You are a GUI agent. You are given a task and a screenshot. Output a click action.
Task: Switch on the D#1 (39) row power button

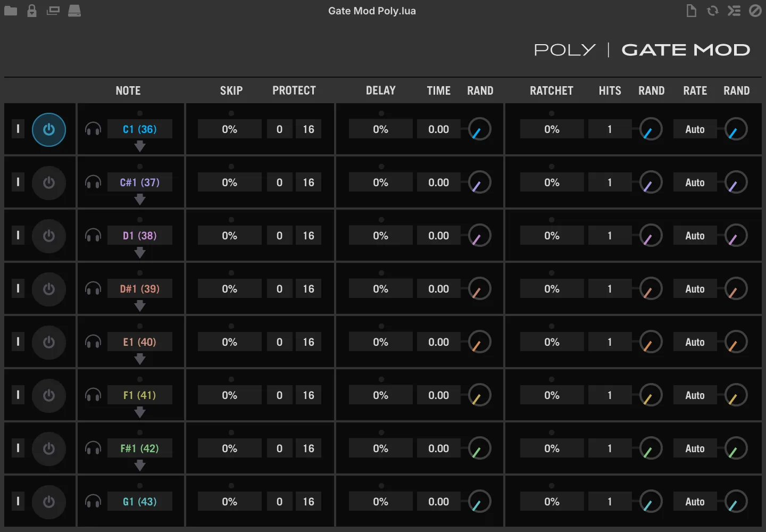[x=49, y=289]
